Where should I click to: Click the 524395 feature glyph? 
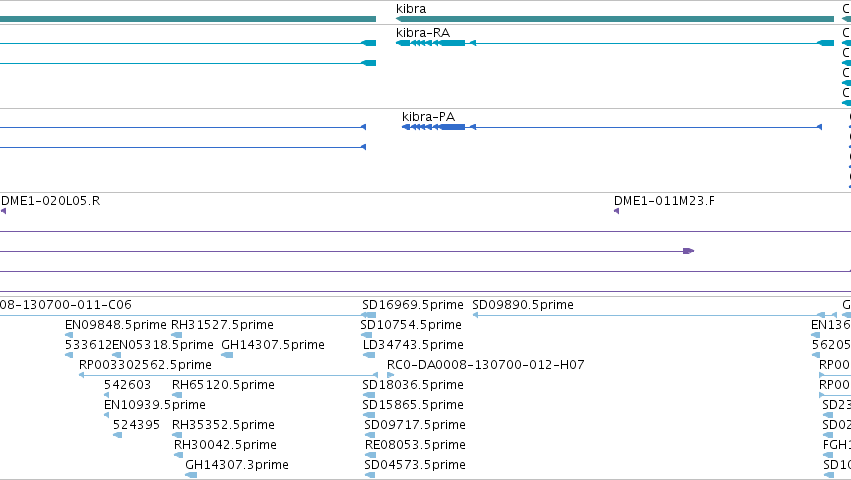pos(118,435)
